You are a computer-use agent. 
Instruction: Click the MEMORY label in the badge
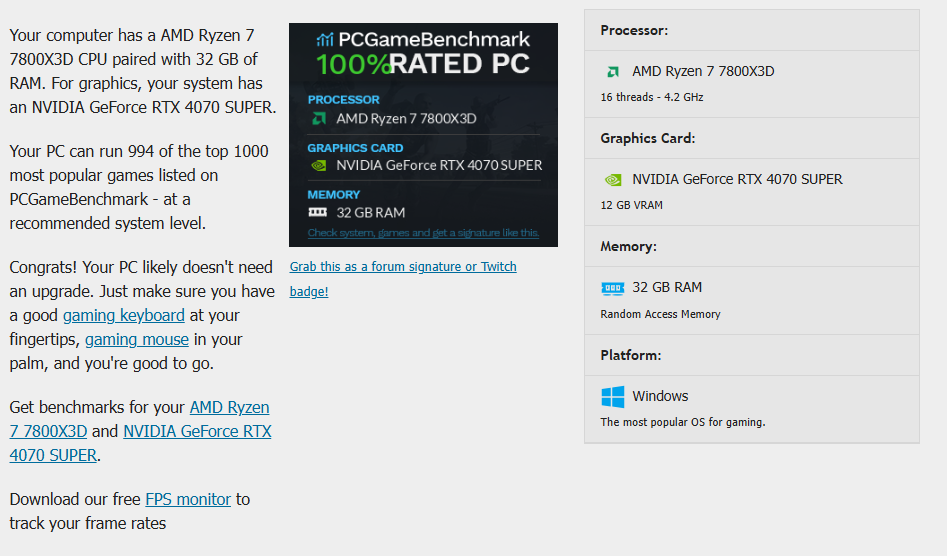pyautogui.click(x=333, y=194)
